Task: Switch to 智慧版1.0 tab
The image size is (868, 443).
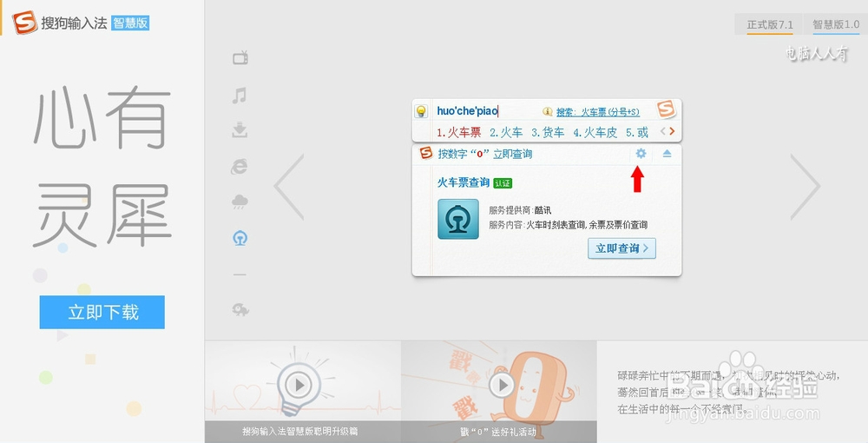Action: pyautogui.click(x=836, y=24)
